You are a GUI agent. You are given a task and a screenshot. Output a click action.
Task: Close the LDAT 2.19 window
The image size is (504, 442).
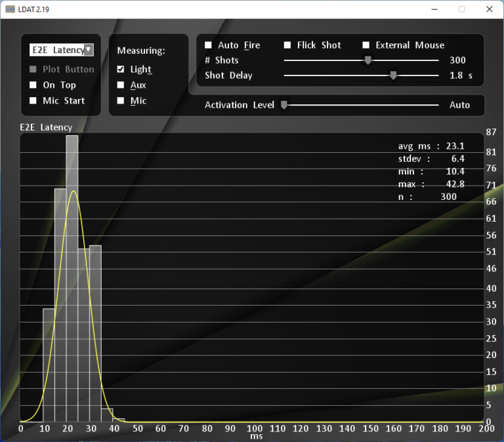click(x=488, y=9)
